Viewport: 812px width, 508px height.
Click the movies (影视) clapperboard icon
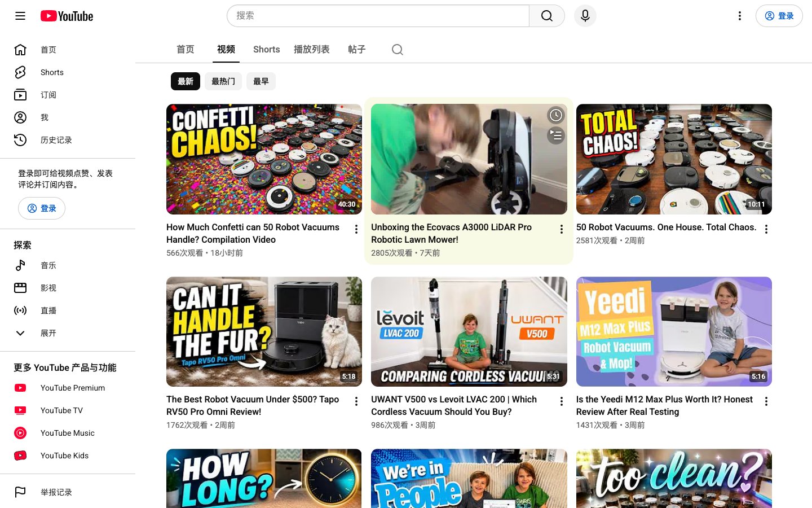point(20,288)
